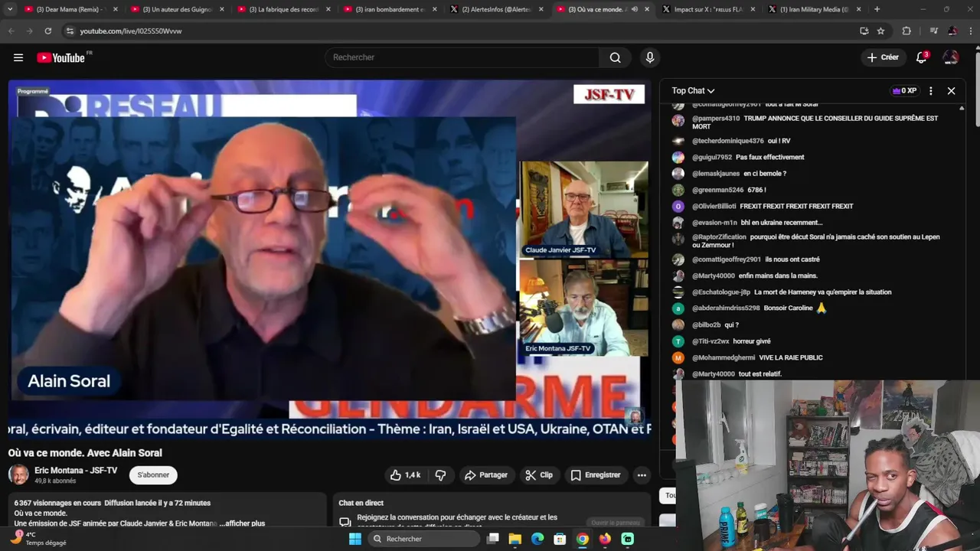This screenshot has width=980, height=551.
Task: Click the Créer button
Action: [x=883, y=57]
